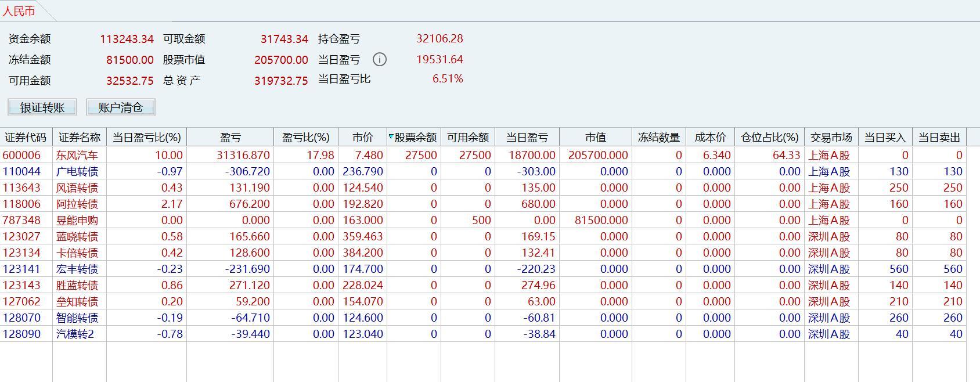Image resolution: width=980 pixels, height=382 pixels.
Task: Click market value 205700.000 cell
Action: click(598, 155)
